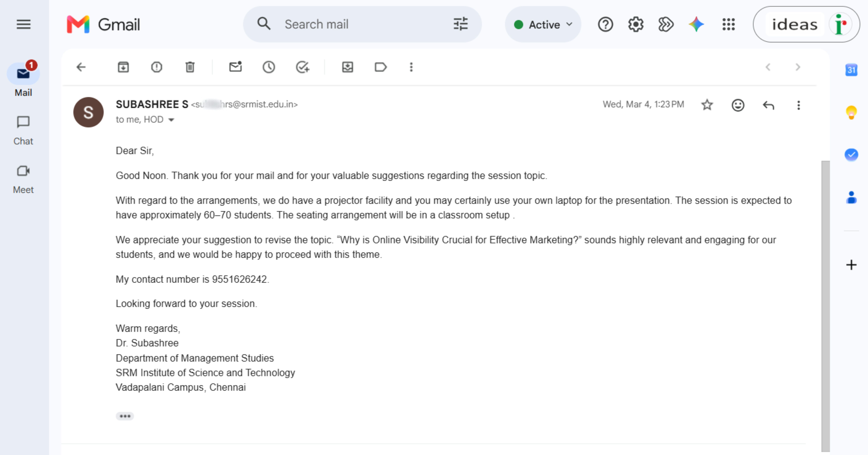Image resolution: width=868 pixels, height=455 pixels.
Task: Open search filter options
Action: click(461, 24)
